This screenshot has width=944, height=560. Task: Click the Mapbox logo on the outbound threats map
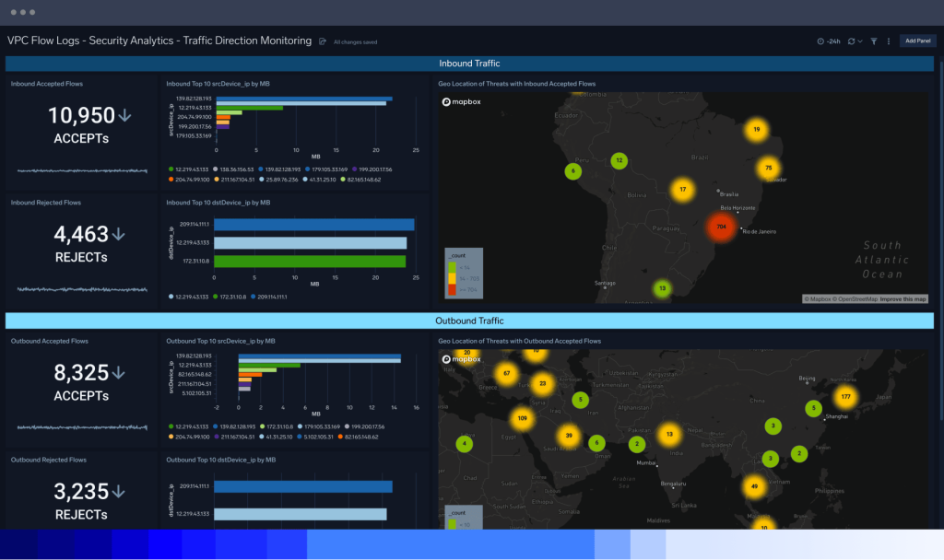point(462,359)
